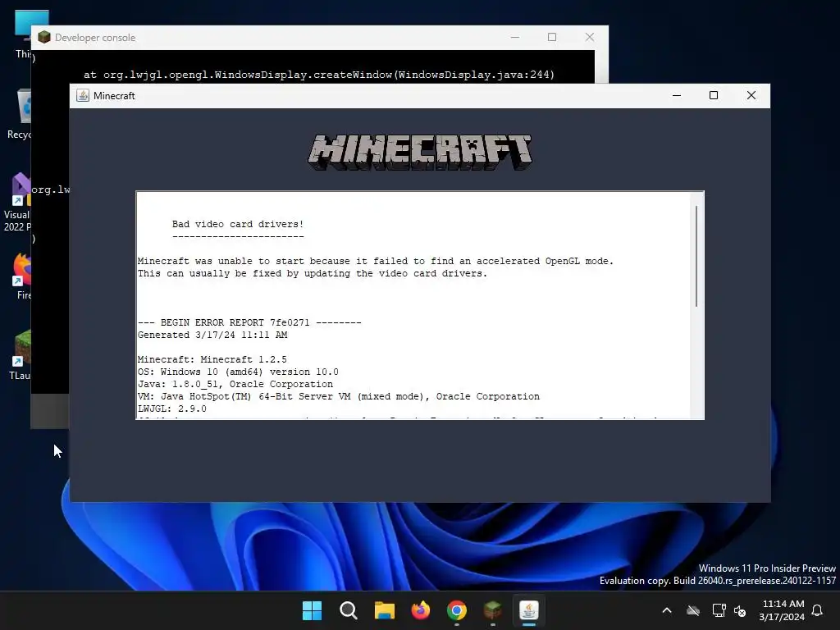Click the Minecraft window title text
Screen dimensions: 840x630
[x=114, y=96]
